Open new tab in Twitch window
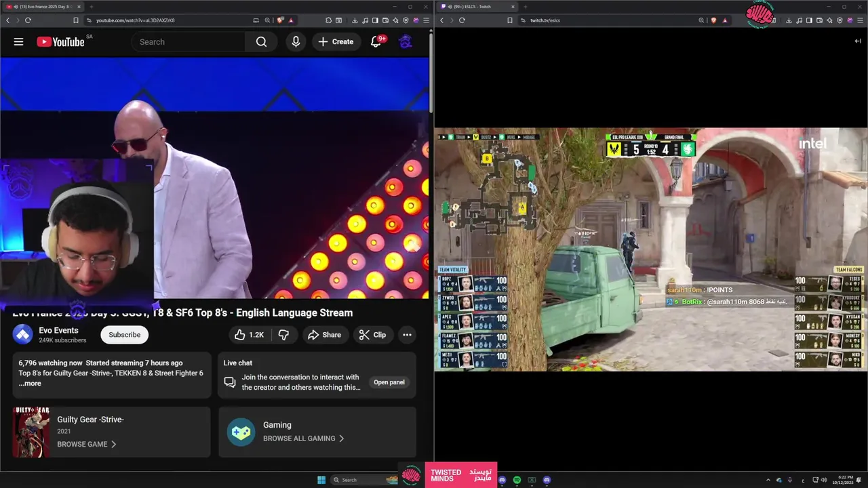Screen dimensions: 868x488 pyautogui.click(x=525, y=7)
